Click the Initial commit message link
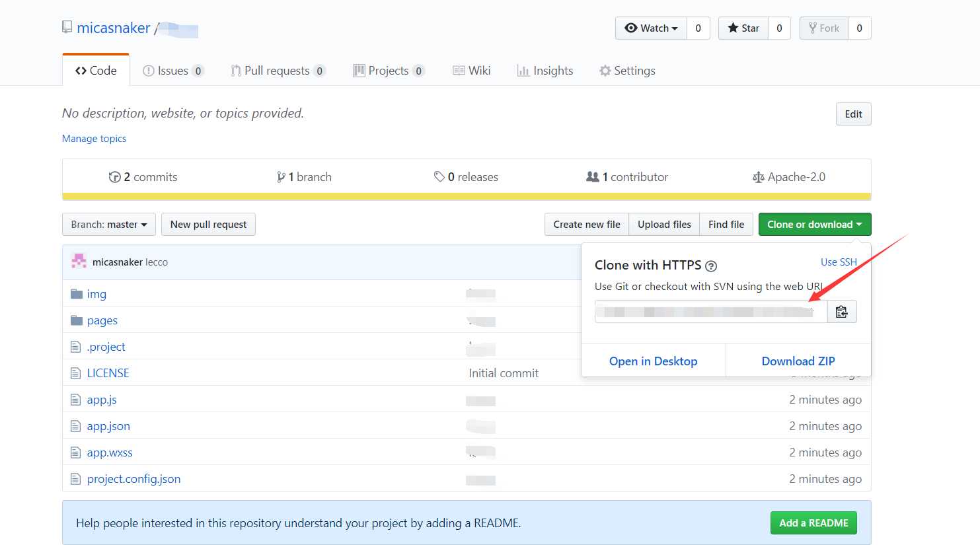 504,373
